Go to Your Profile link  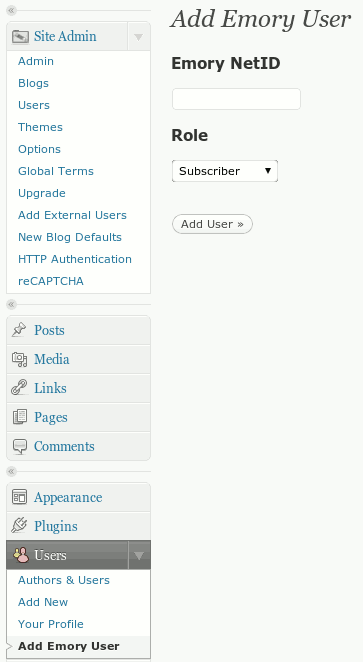[51, 624]
